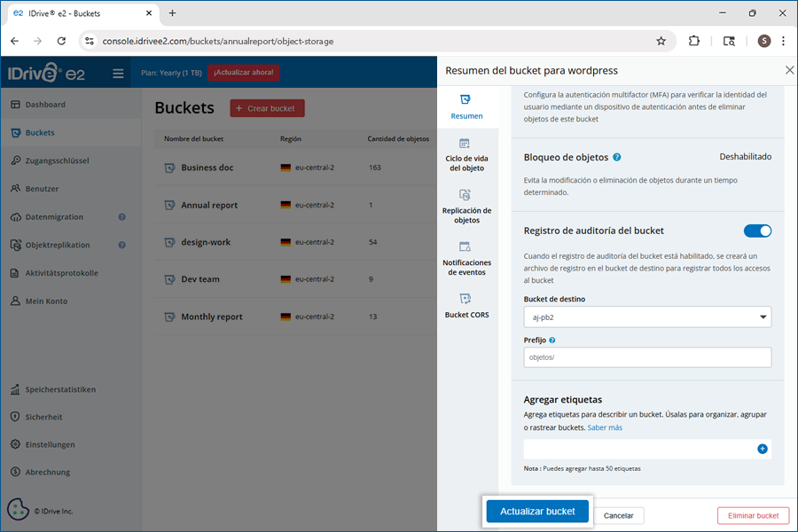Click the Dev team bucket icon

tap(169, 279)
